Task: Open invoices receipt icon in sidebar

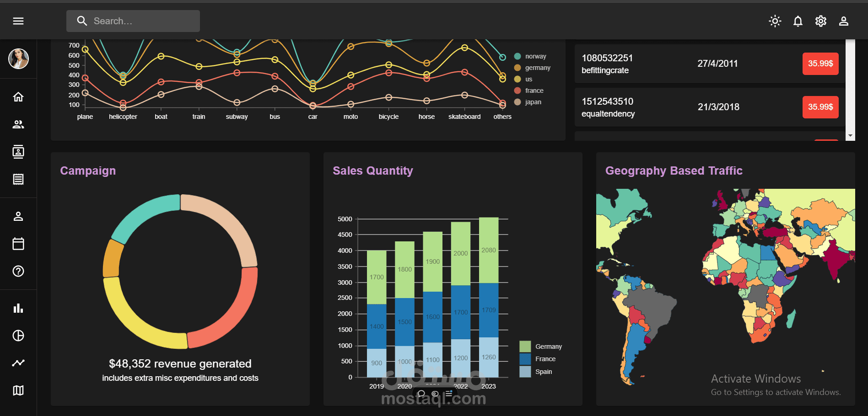Action: [x=18, y=179]
